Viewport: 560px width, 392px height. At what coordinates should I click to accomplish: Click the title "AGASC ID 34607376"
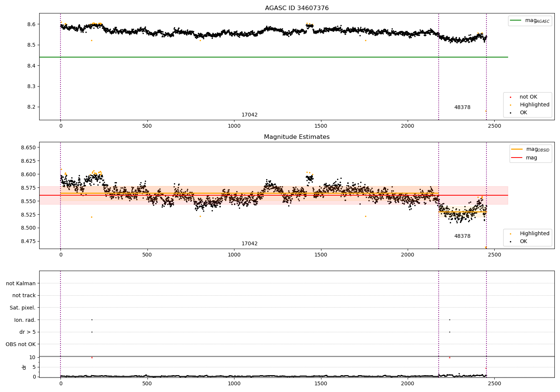(x=297, y=8)
